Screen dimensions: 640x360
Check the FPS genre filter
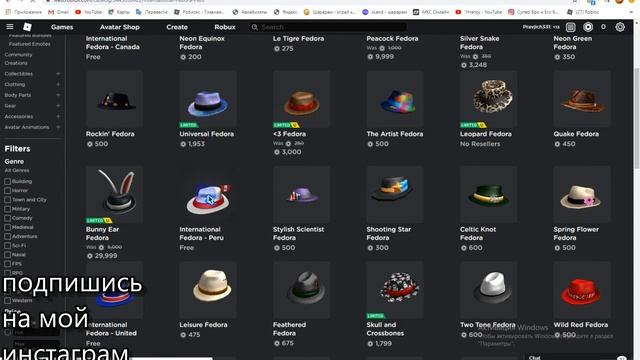[7, 264]
